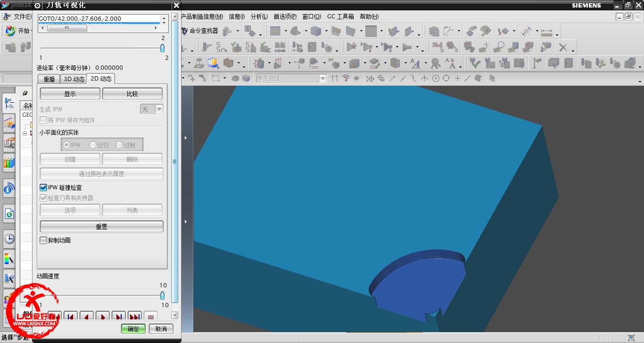Enable the quadrant point snap icon
The width and height of the screenshot is (644, 343).
(446, 78)
